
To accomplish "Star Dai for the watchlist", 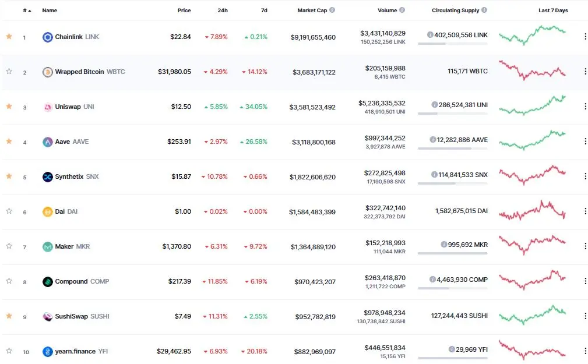I will [9, 211].
